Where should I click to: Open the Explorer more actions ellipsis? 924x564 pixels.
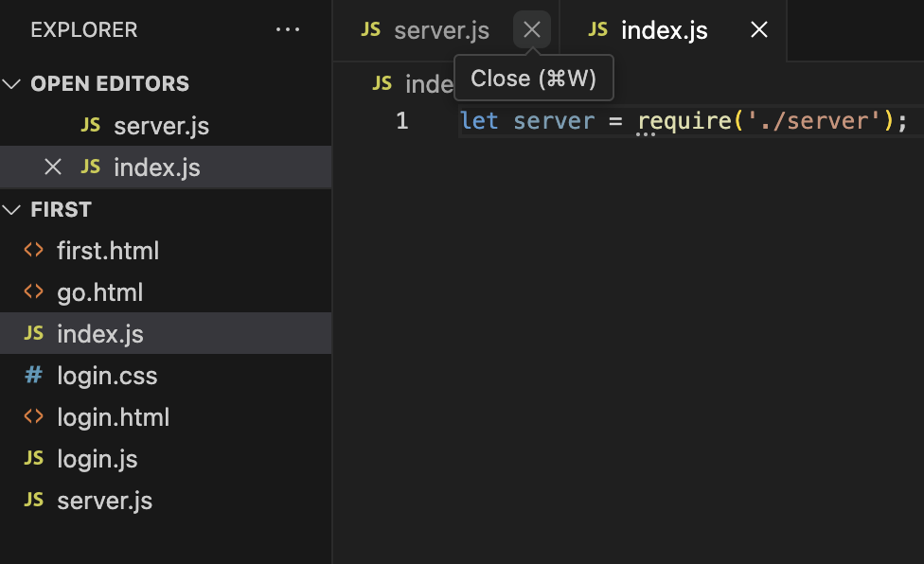[288, 30]
